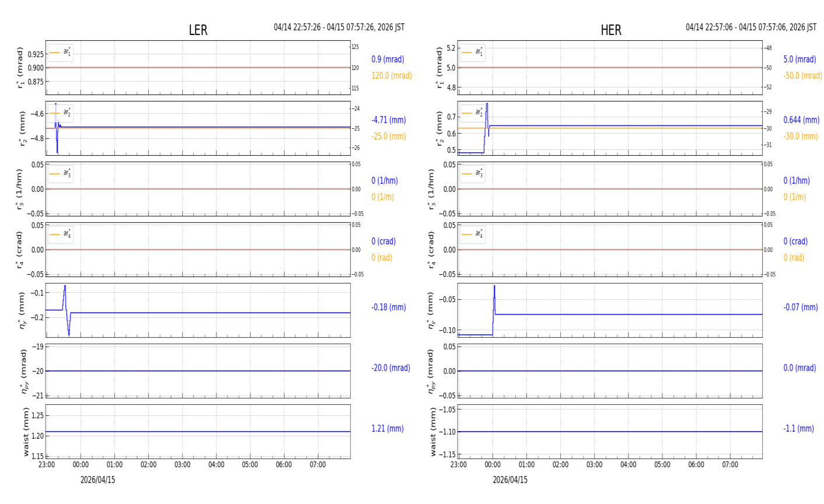The height and width of the screenshot is (504, 824).
Task: Select the HER time range ending 07:57:06 JST
Action: [x=751, y=27]
